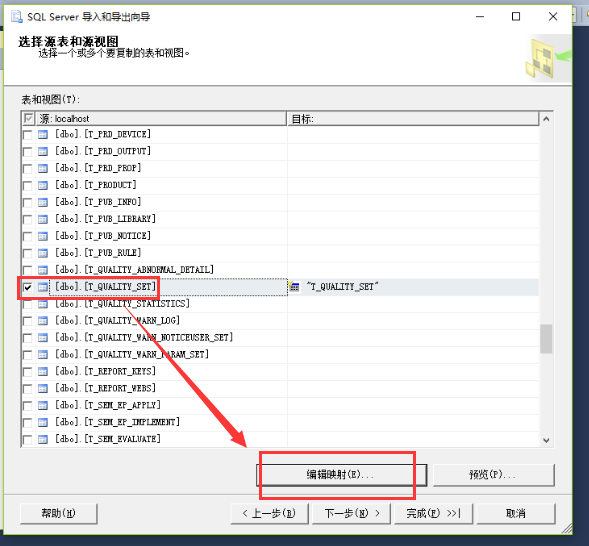This screenshot has height=546, width=589.
Task: Click table icon for T_PUB_INFO row
Action: click(x=43, y=202)
